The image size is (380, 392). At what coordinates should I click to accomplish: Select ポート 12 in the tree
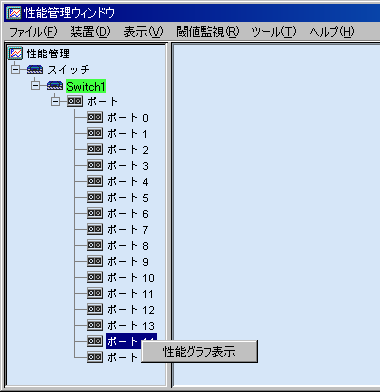(131, 310)
